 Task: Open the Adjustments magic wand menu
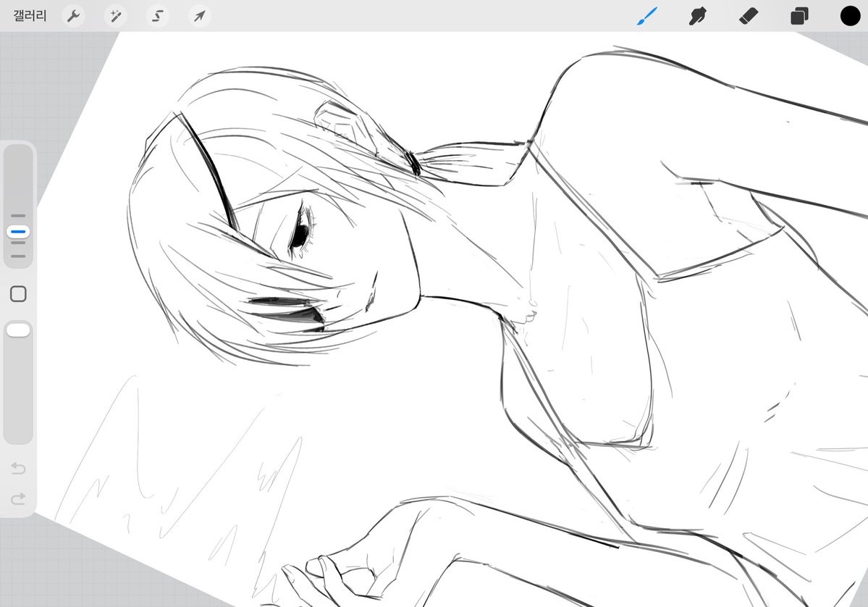point(116,16)
